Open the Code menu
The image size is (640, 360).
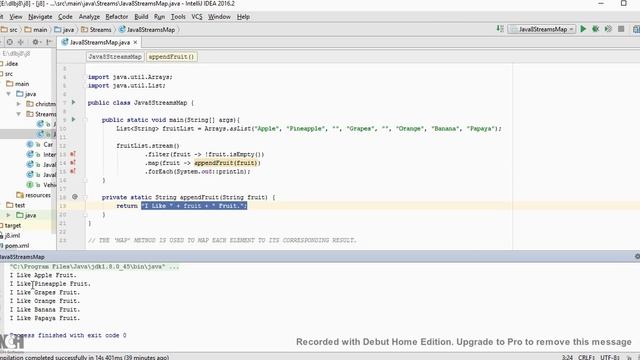pyautogui.click(x=65, y=17)
